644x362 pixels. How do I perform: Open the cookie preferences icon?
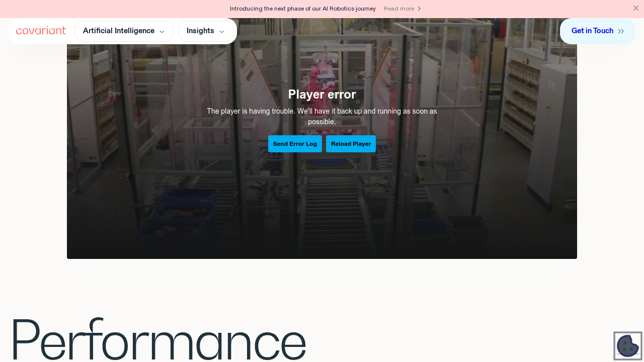tap(628, 346)
